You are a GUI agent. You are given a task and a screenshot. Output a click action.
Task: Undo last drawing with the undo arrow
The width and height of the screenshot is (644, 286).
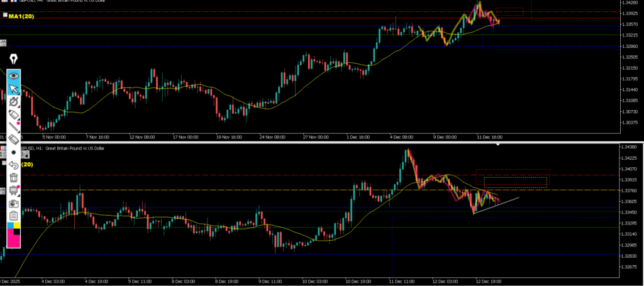click(14, 165)
